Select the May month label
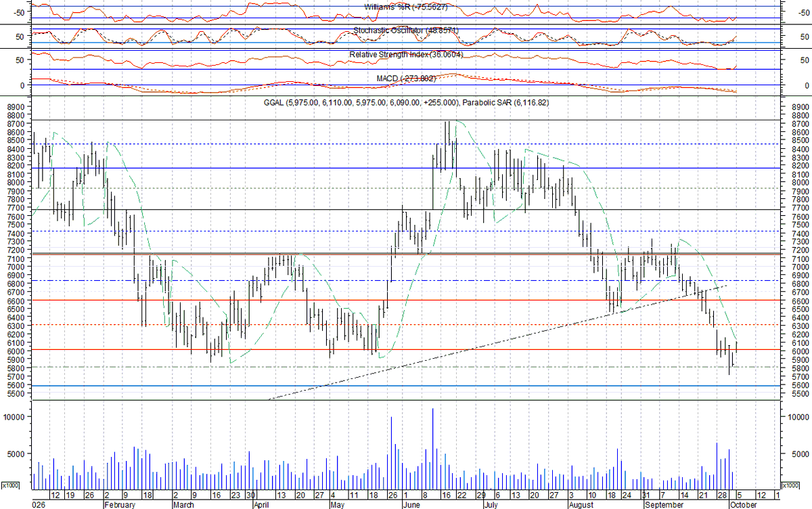This screenshot has width=812, height=509. pos(338,505)
